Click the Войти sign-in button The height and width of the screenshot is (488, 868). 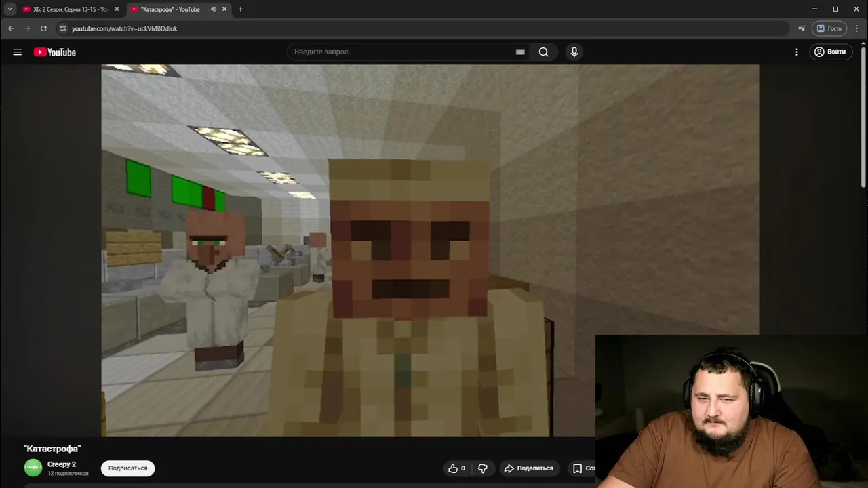tap(831, 52)
